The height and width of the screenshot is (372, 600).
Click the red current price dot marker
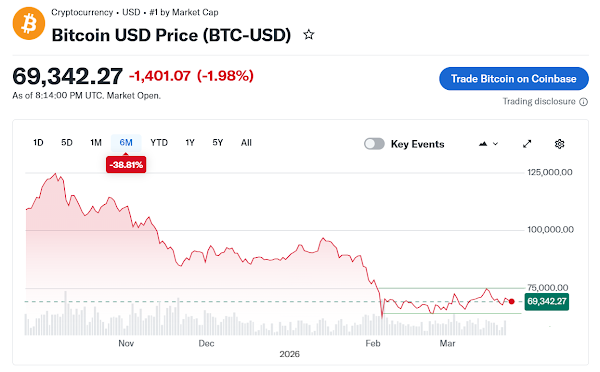coord(512,302)
